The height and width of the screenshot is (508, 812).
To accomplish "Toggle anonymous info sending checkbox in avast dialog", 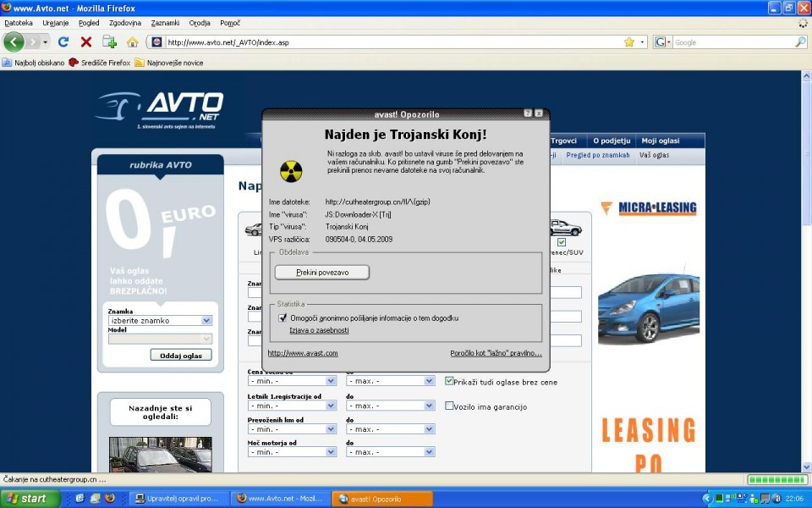I will 283,317.
